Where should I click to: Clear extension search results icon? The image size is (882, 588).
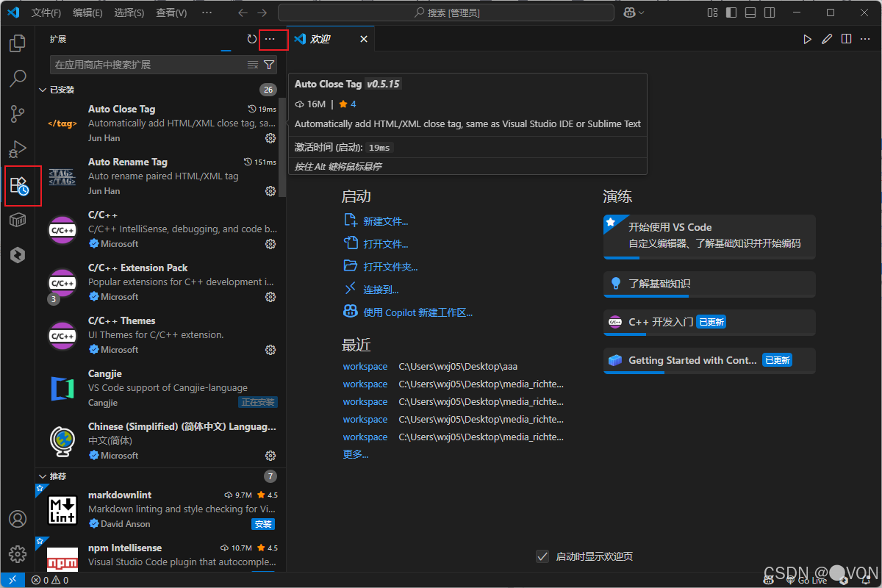(253, 65)
